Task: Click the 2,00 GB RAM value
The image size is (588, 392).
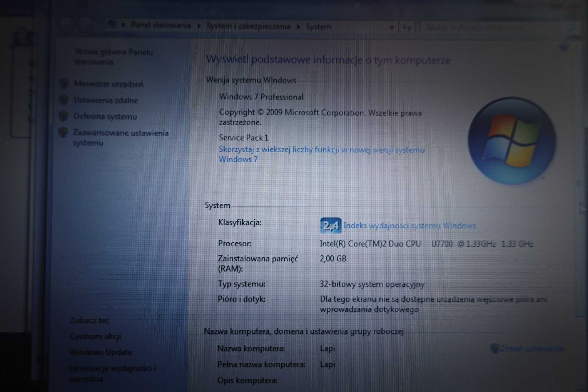Action: (x=333, y=259)
